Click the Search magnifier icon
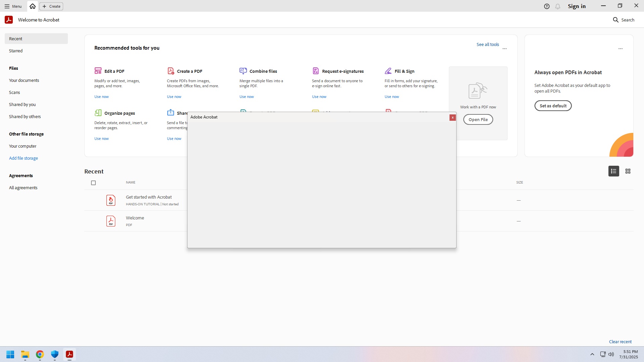 [x=615, y=20]
